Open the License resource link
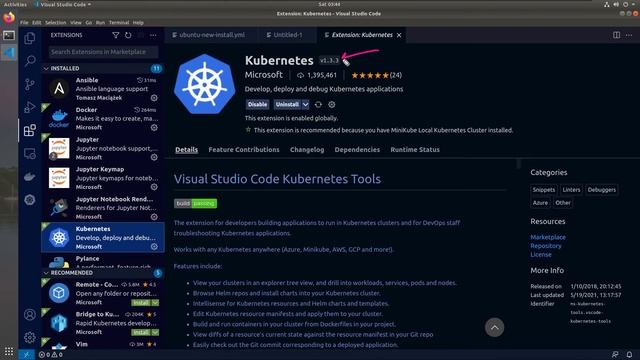This screenshot has width=640, height=360. point(541,255)
